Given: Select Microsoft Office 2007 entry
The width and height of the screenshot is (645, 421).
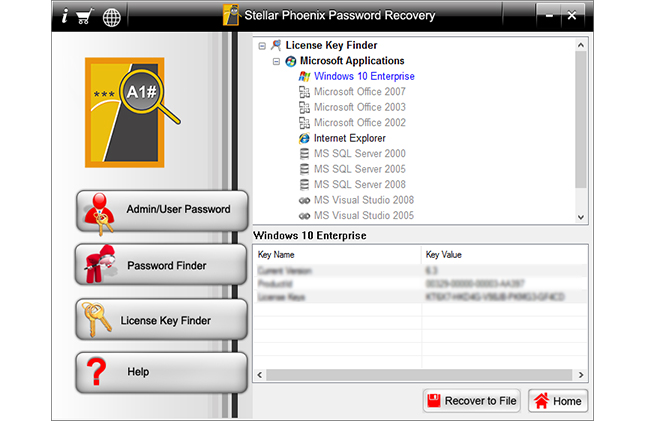Looking at the screenshot, I should [360, 92].
